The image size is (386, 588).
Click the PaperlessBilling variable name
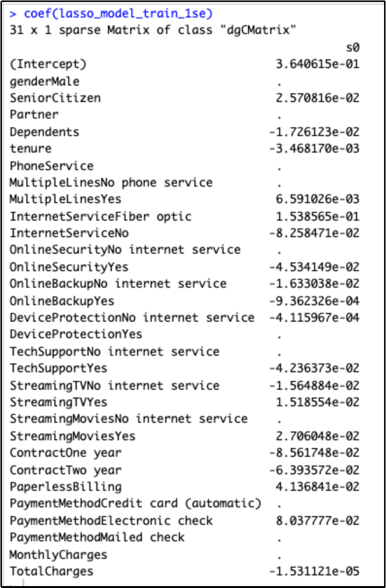click(66, 487)
